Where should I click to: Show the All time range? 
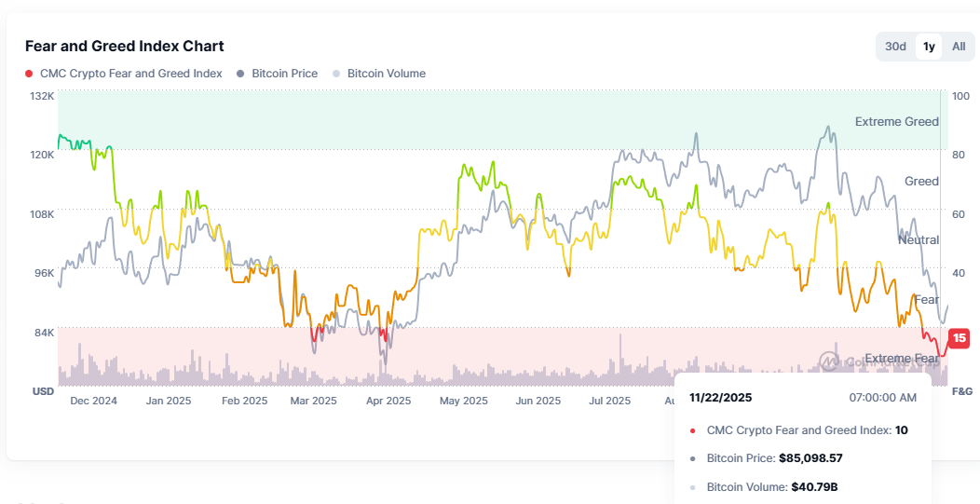coord(959,47)
